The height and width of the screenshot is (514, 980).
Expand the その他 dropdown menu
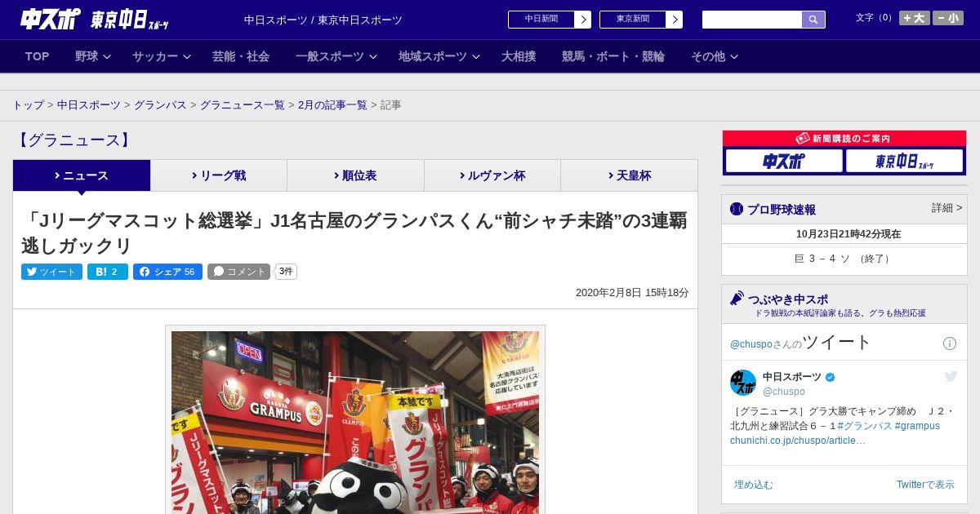point(715,56)
